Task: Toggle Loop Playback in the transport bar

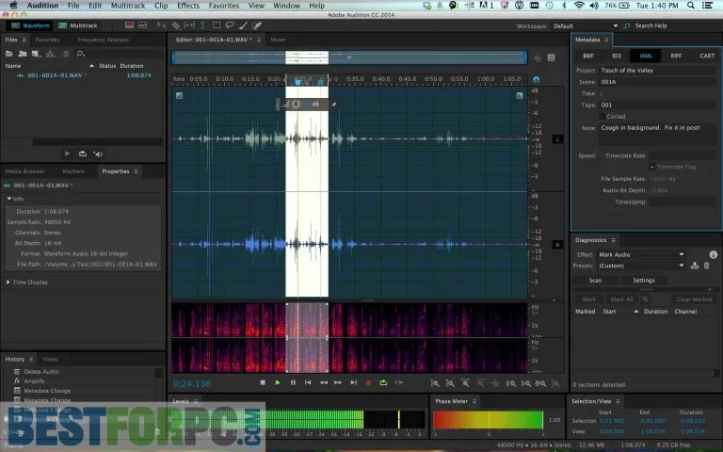Action: pyautogui.click(x=383, y=382)
